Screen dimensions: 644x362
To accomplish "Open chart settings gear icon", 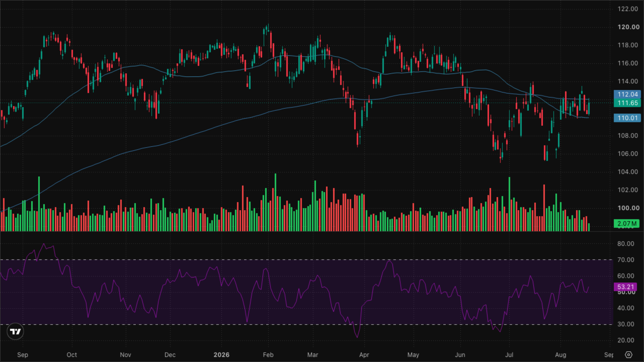I will 629,355.
